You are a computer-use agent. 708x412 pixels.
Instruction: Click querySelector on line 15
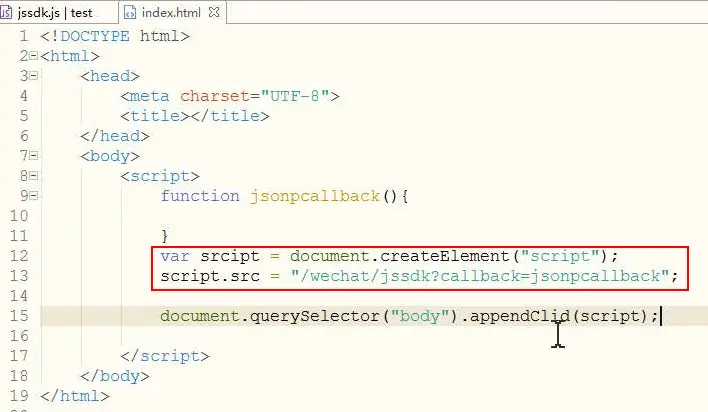(314, 316)
